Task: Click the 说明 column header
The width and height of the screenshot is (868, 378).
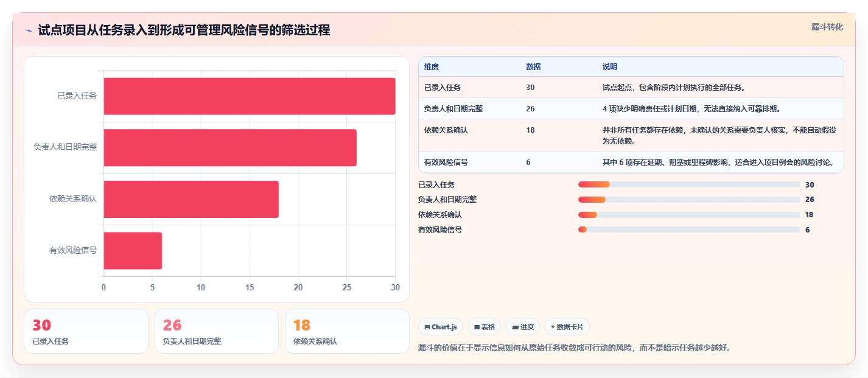Action: (x=610, y=67)
